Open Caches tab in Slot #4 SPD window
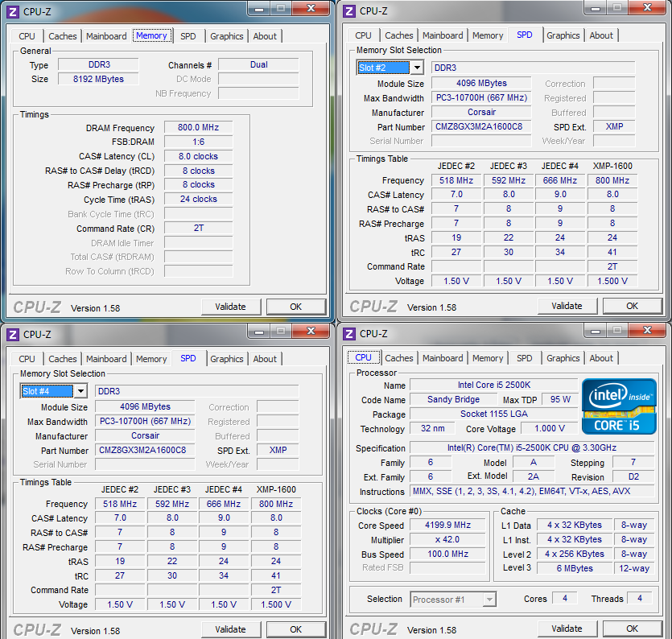This screenshot has width=672, height=639. pos(63,359)
